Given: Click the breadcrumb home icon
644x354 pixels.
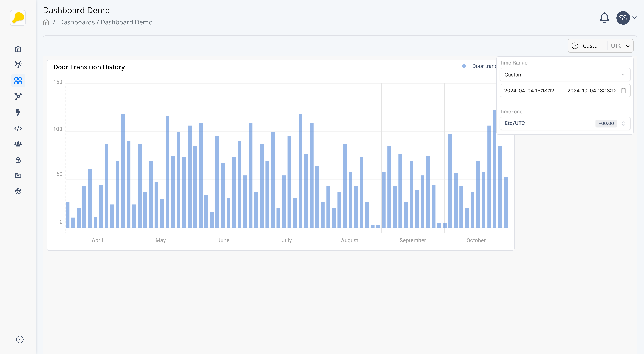Looking at the screenshot, I should pyautogui.click(x=46, y=22).
